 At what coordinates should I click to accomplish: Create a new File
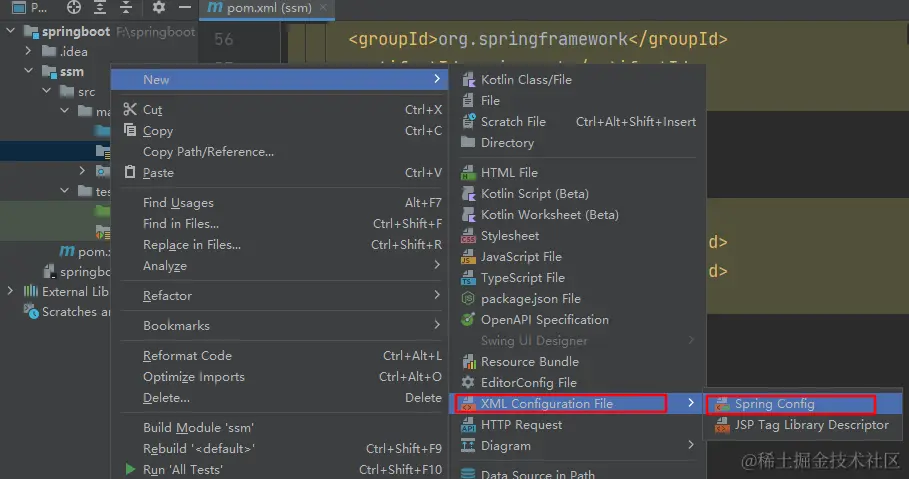pyautogui.click(x=578, y=100)
